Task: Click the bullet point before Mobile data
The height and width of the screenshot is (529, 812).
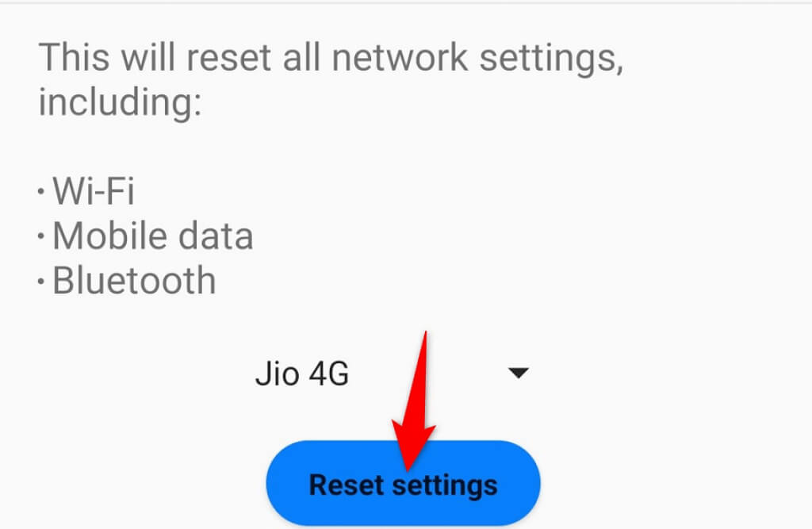Action: point(41,236)
